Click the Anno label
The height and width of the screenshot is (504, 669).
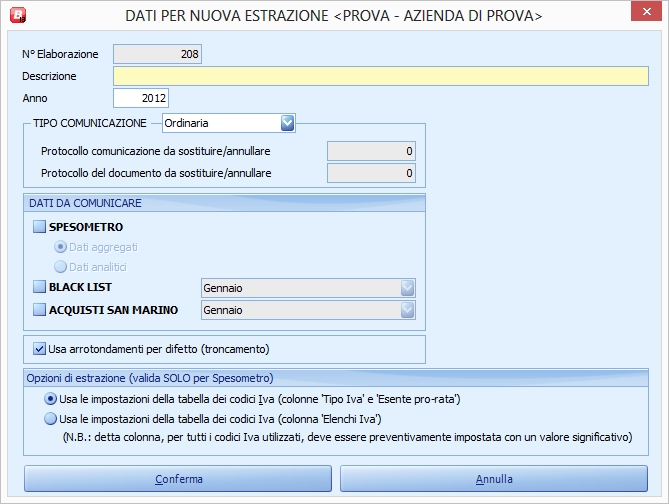tap(35, 98)
